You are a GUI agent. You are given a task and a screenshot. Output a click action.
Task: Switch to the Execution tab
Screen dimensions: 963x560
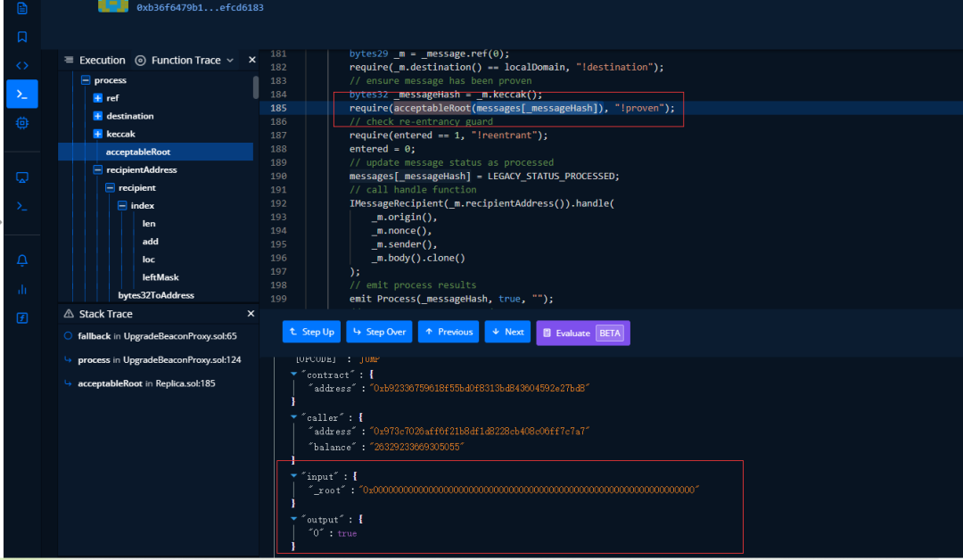(x=95, y=60)
